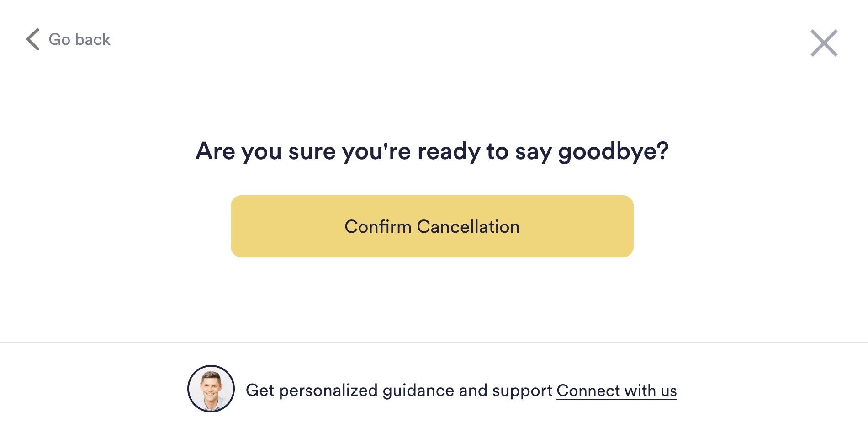Close the dialog with the X icon
This screenshot has width=868, height=428.
click(824, 43)
